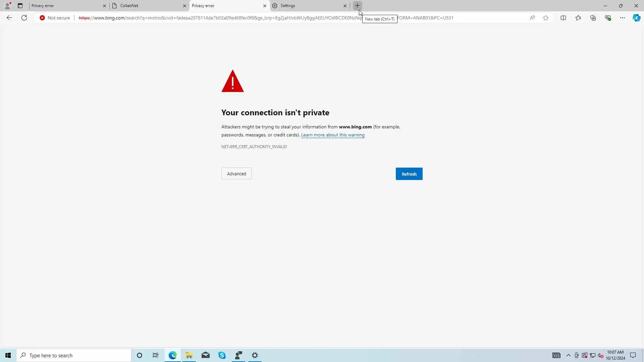The width and height of the screenshot is (644, 362).
Task: Open Learn more about this warning link
Action: (x=333, y=135)
